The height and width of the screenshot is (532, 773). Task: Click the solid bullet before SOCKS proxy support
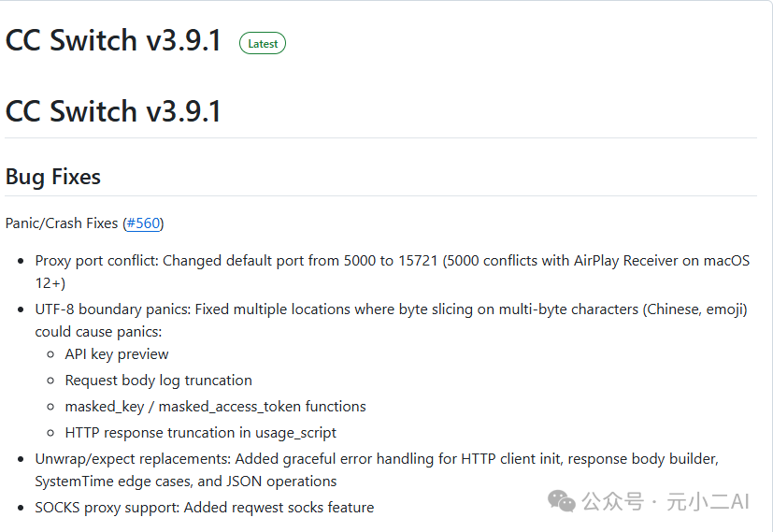[x=21, y=508]
